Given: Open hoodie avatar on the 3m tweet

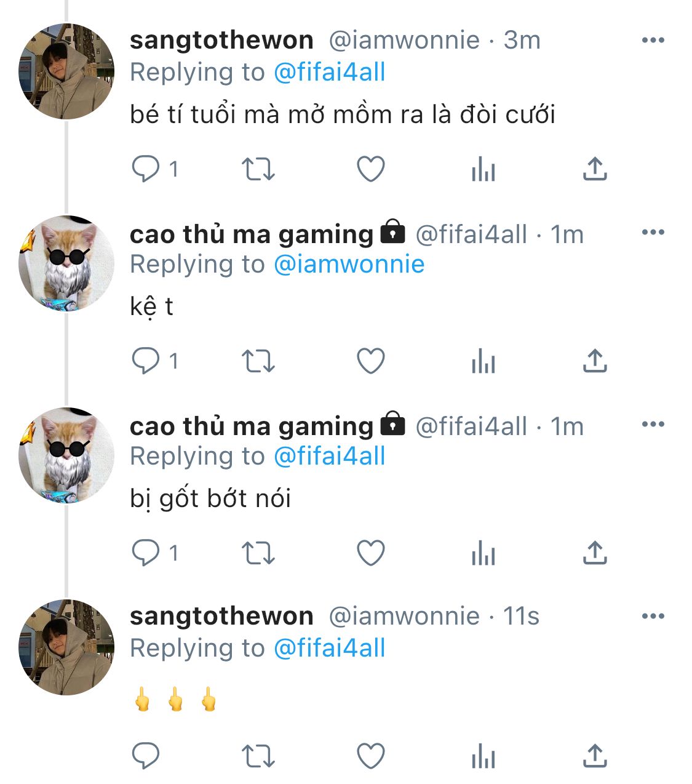Looking at the screenshot, I should click(66, 71).
